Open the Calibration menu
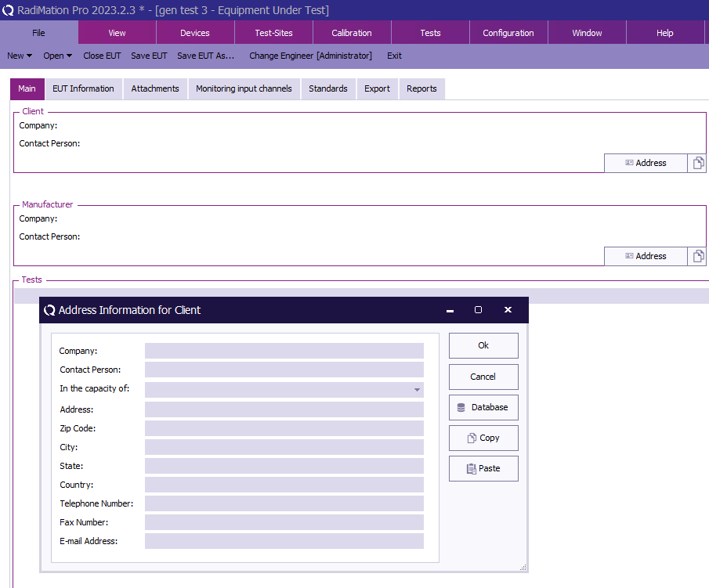The width and height of the screenshot is (709, 588). coord(352,33)
